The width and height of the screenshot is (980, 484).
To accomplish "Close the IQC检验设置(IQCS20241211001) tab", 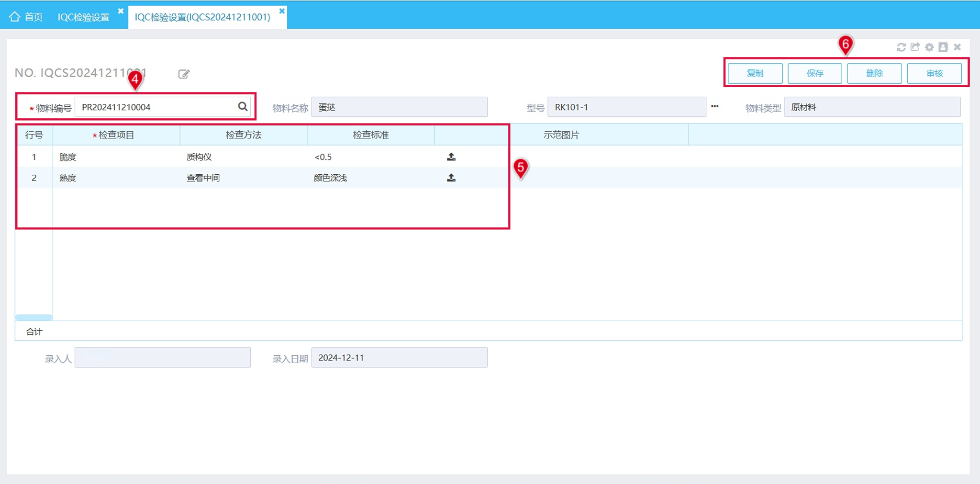I will (282, 11).
